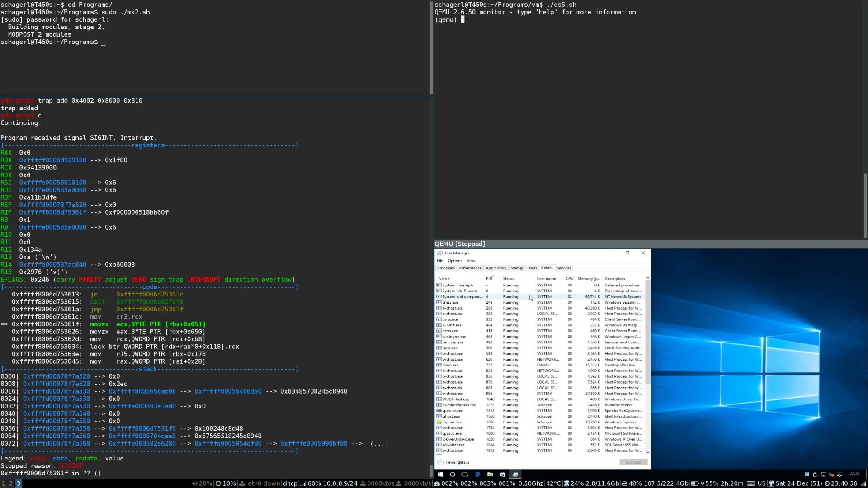
Task: Select the explorer.exe process row
Action: click(x=540, y=422)
